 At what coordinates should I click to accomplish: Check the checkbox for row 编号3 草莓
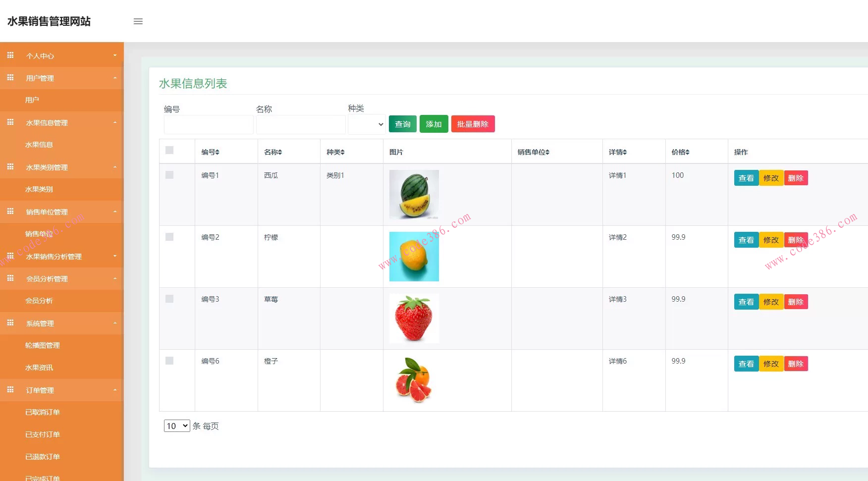[170, 298]
